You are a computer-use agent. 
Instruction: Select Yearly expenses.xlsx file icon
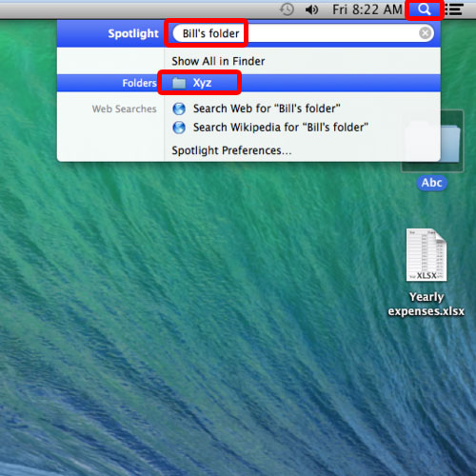pyautogui.click(x=426, y=255)
